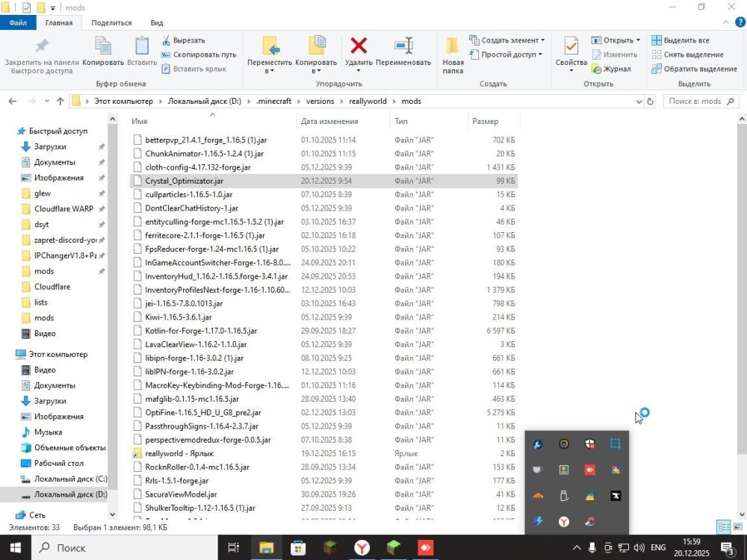Select jei-1.16.5-7.8.0.1013.jar file
This screenshot has height=560, width=747.
pyautogui.click(x=184, y=303)
